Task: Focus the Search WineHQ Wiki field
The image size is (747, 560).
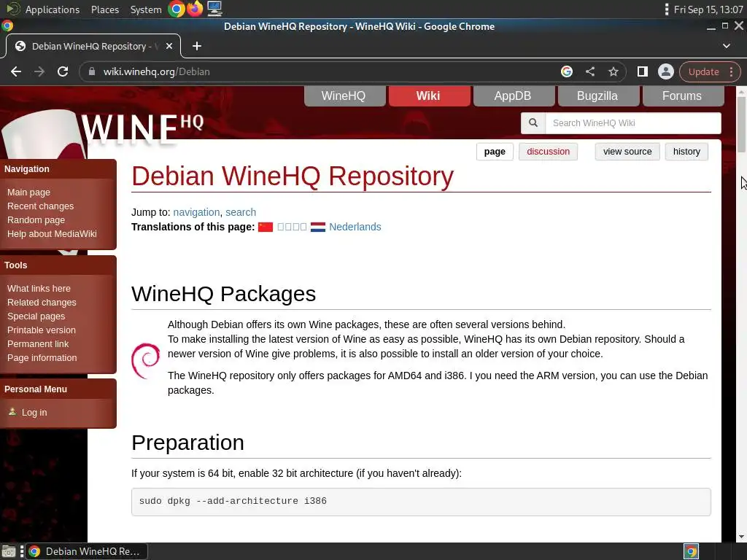Action: pos(632,122)
